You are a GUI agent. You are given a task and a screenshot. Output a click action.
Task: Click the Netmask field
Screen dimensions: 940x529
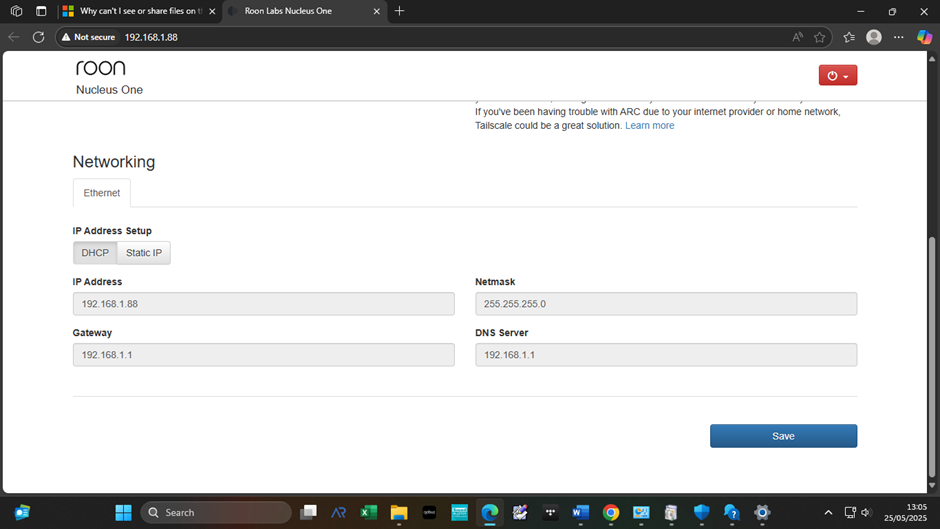click(666, 304)
